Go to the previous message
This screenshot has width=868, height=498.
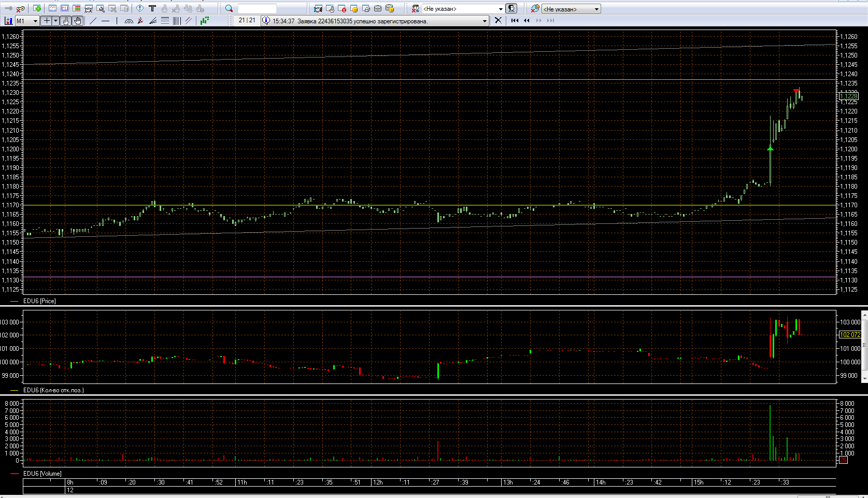527,21
